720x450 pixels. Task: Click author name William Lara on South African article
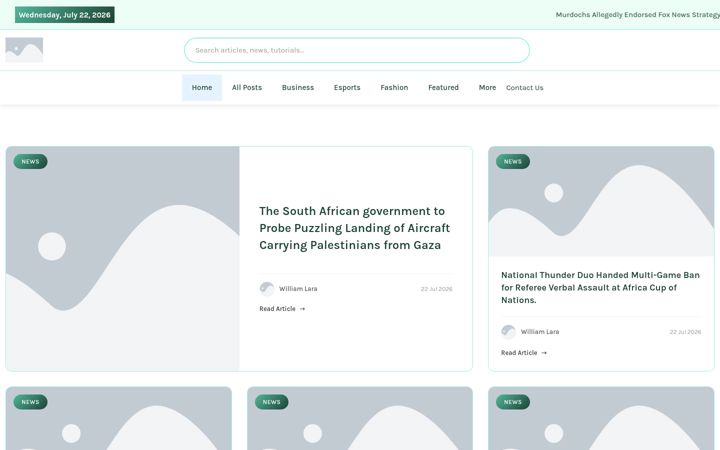(298, 289)
